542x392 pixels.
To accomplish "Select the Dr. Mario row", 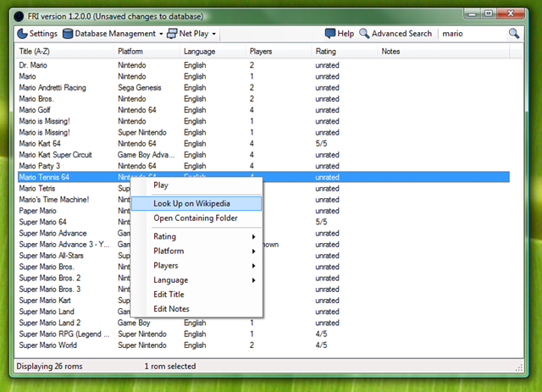I will coord(263,65).
